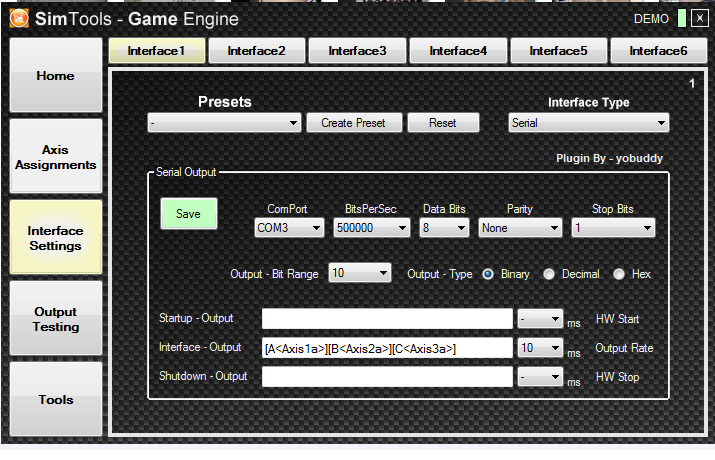Viewport: 715px width, 460px height.
Task: Click the 'Serial Output' group label
Action: tap(186, 172)
